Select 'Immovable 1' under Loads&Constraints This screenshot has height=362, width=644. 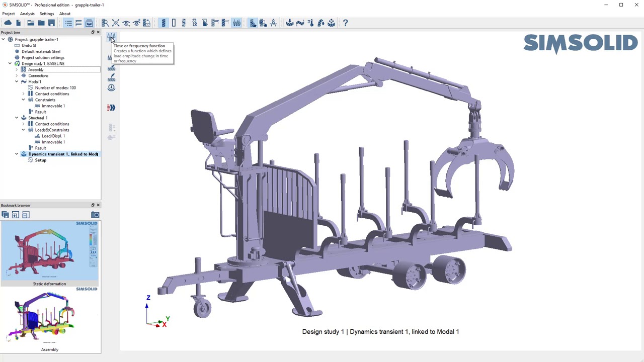coord(53,142)
